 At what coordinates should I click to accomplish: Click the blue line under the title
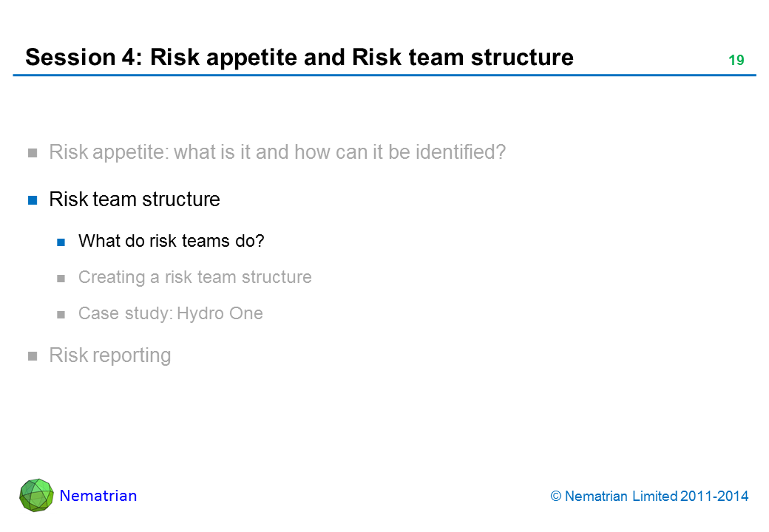(x=384, y=75)
